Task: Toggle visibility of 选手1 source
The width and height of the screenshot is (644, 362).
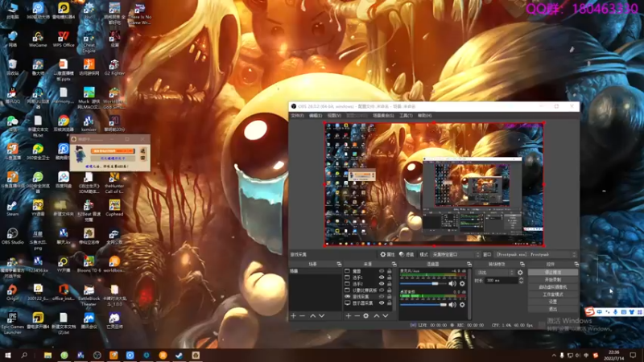Action: tap(382, 278)
